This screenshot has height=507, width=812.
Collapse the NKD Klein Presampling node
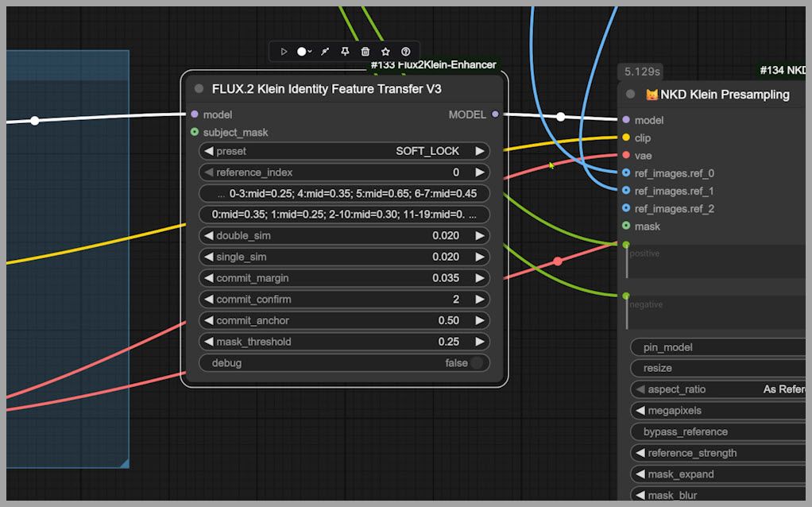click(630, 95)
